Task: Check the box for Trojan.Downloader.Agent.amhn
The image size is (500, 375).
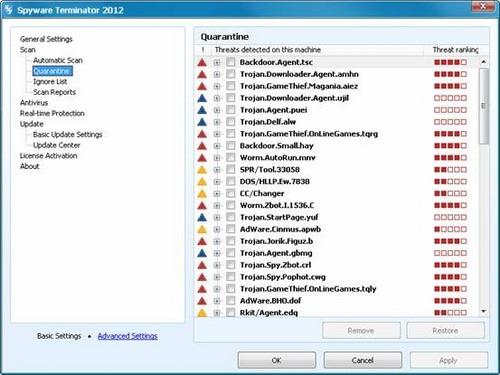Action: [x=230, y=74]
